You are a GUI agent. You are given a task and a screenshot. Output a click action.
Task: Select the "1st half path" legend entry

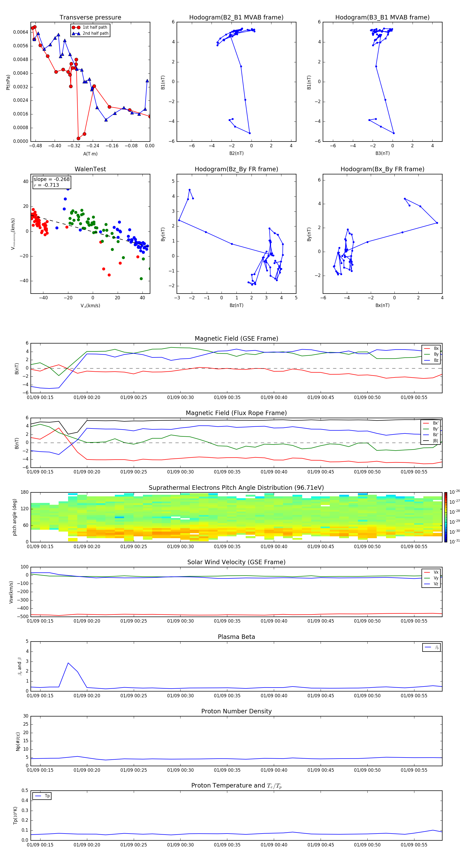pos(90,27)
